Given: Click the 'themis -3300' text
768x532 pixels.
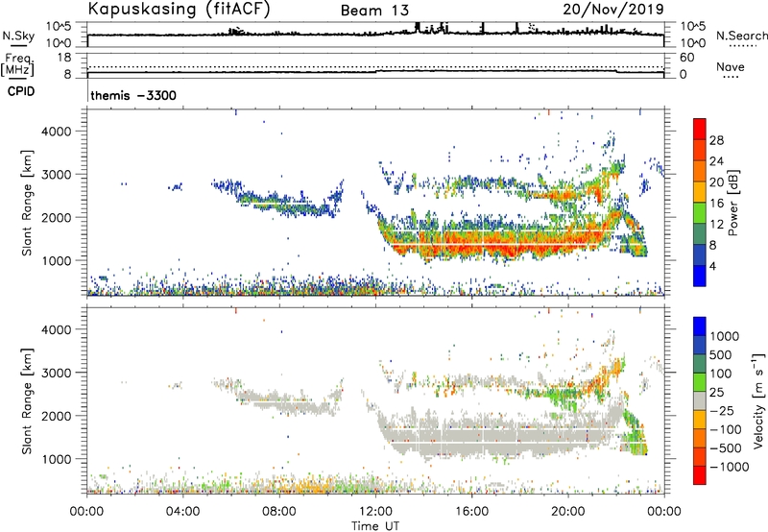Looking at the screenshot, I should (x=133, y=95).
